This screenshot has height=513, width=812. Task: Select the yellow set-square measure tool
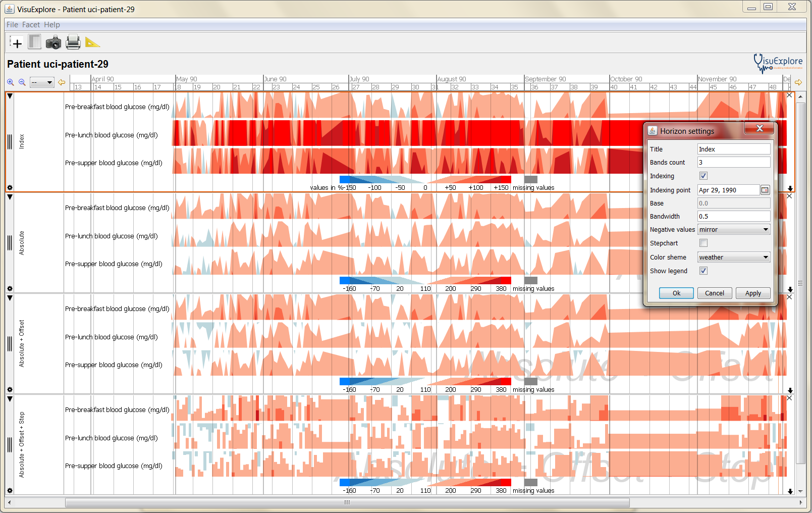[92, 42]
